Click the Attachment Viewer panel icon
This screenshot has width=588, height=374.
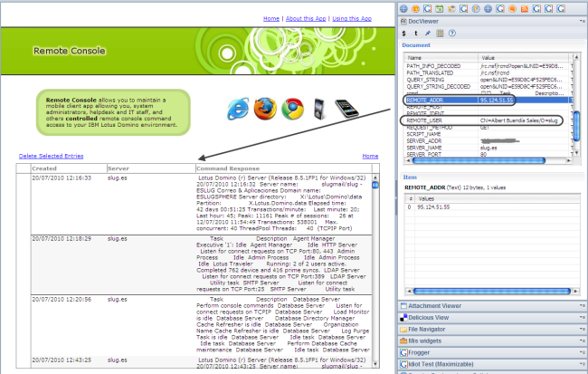point(403,306)
